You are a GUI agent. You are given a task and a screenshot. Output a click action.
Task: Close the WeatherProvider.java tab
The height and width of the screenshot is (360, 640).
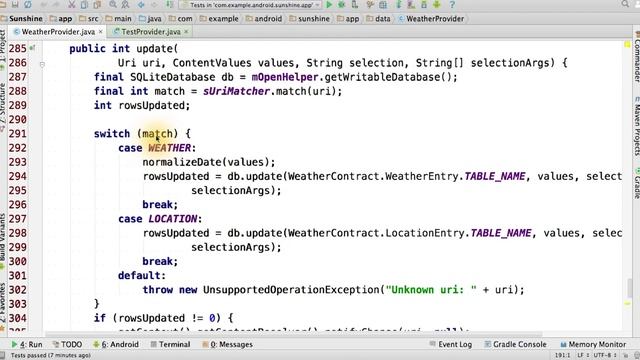(x=100, y=31)
